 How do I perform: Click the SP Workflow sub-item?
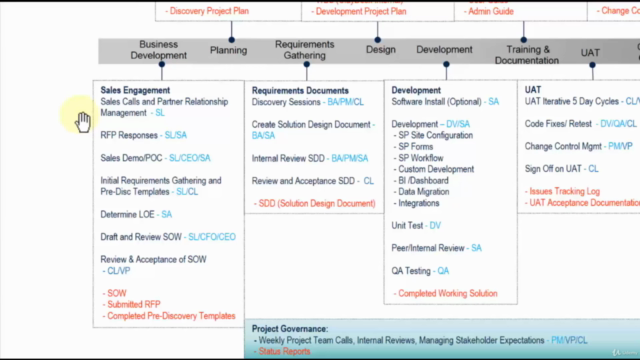(x=418, y=158)
